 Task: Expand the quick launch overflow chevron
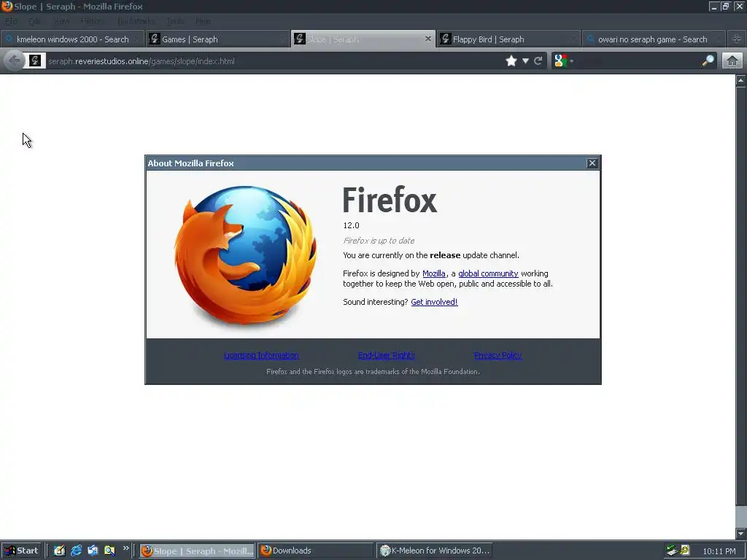(x=125, y=548)
